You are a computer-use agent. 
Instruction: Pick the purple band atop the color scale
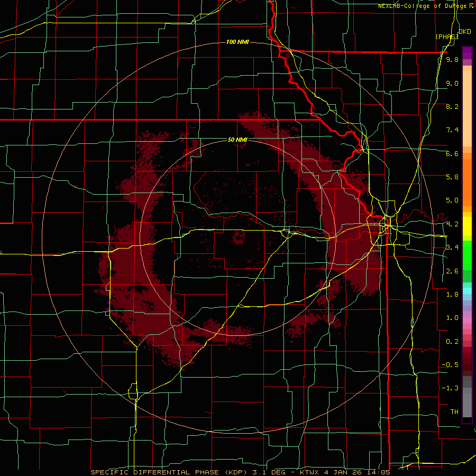[x=467, y=53]
